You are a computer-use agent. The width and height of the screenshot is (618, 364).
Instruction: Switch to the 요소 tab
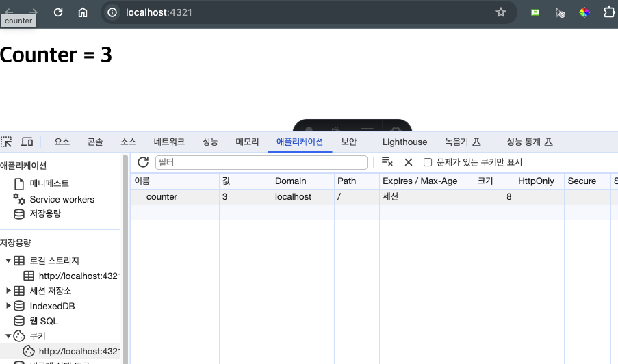click(62, 142)
